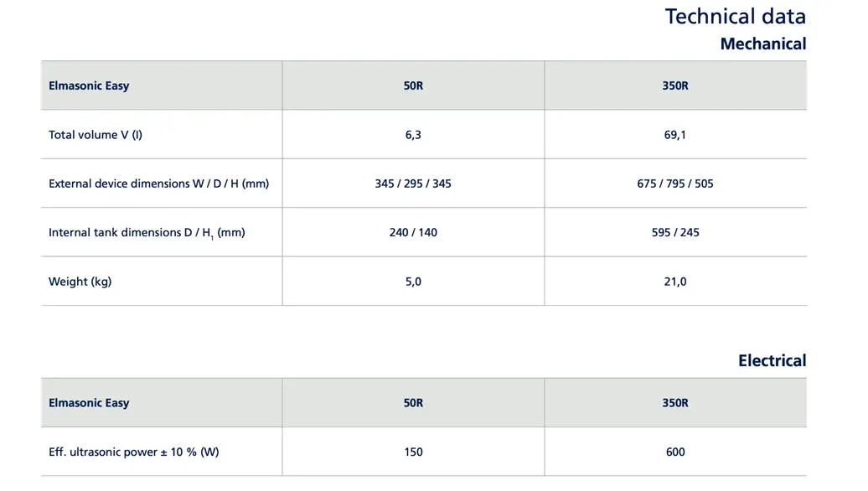The height and width of the screenshot is (491, 868).
Task: Select the "Mechanical" section heading
Action: click(762, 44)
